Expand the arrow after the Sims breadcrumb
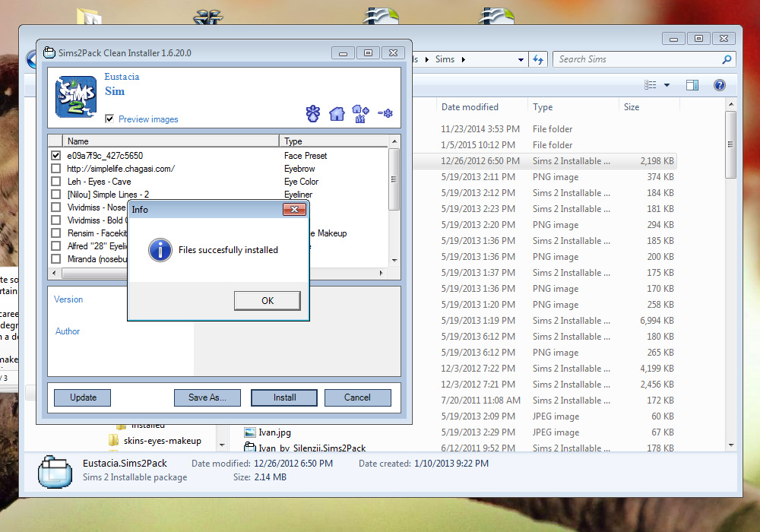Screen dimensions: 760x532 [x=464, y=59]
